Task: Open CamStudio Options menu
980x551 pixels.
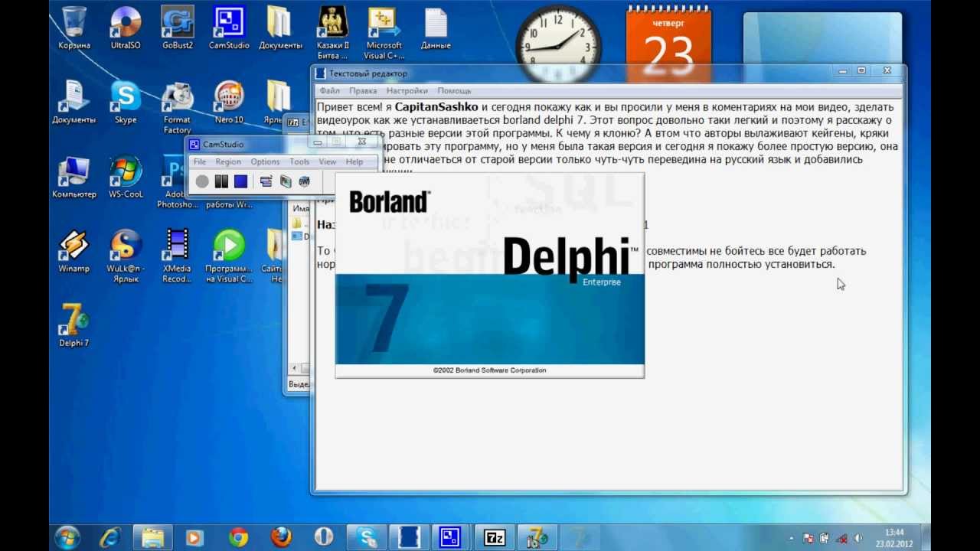Action: (x=265, y=161)
